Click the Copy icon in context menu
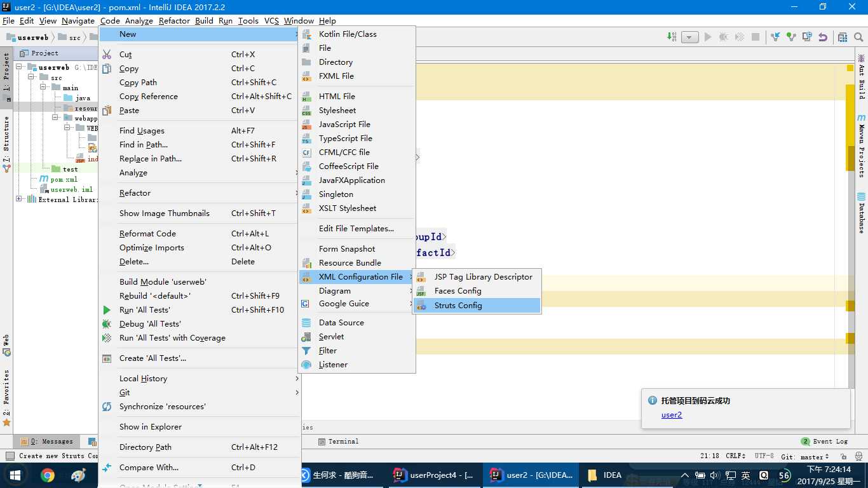This screenshot has height=488, width=868. coord(107,69)
